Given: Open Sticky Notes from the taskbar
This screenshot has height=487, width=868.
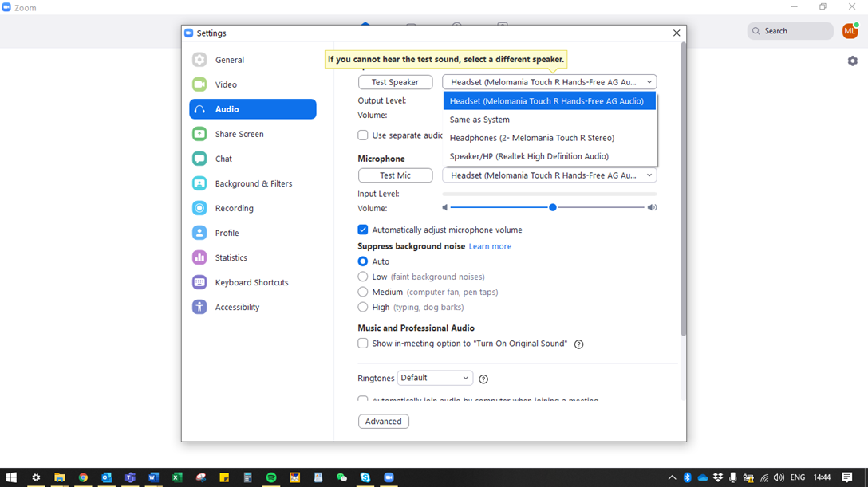Looking at the screenshot, I should pos(224,477).
